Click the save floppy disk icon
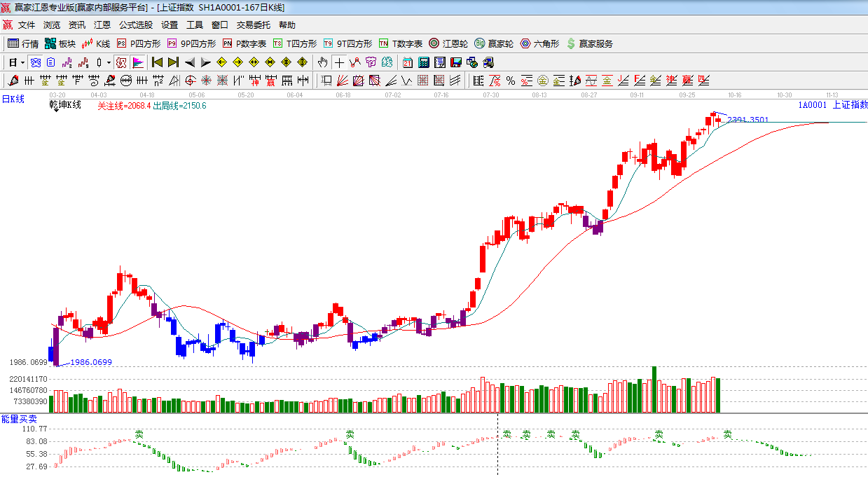The width and height of the screenshot is (868, 477). pyautogui.click(x=456, y=62)
